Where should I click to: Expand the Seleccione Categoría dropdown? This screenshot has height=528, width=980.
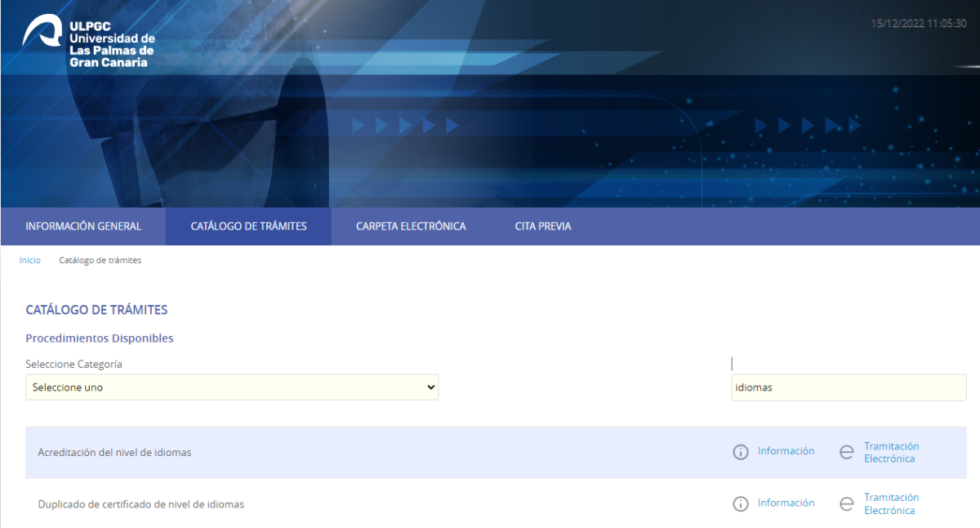pos(232,387)
